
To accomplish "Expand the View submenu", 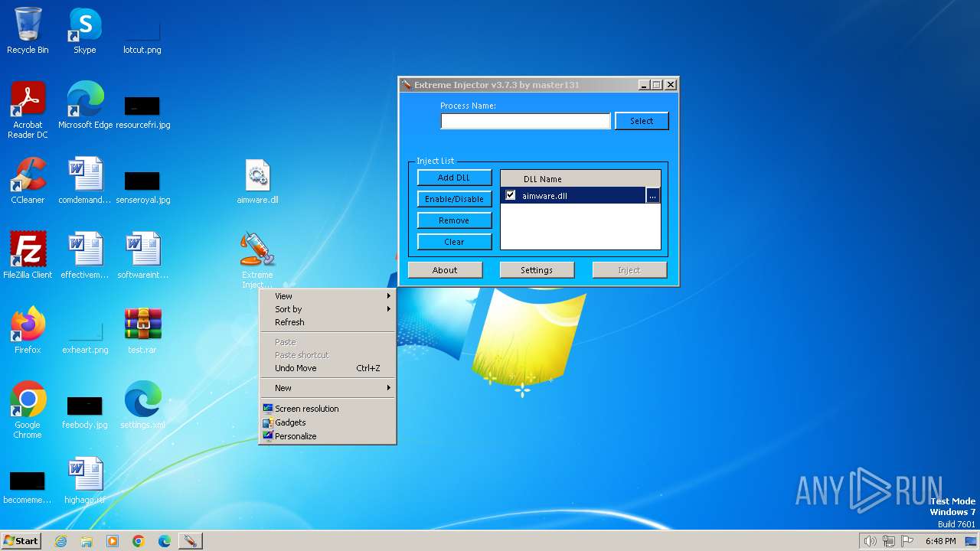I will (328, 296).
